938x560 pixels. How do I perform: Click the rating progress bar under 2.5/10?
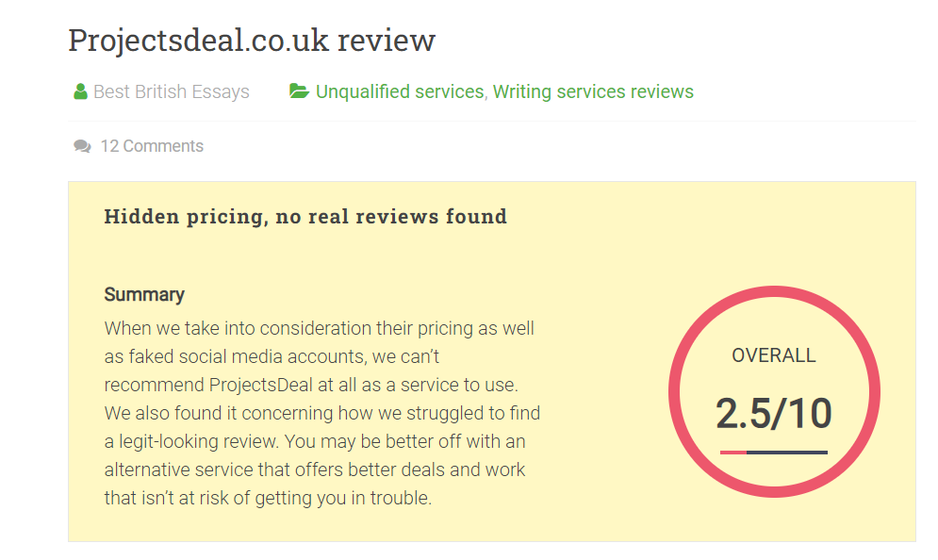click(773, 453)
